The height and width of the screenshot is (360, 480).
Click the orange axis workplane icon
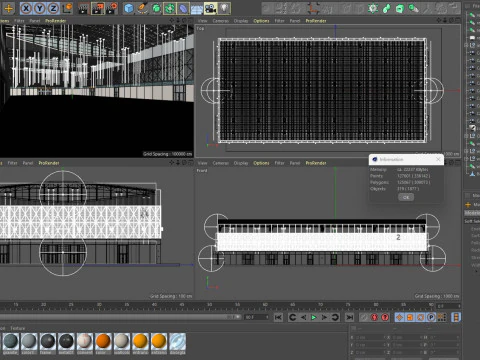coord(313,8)
